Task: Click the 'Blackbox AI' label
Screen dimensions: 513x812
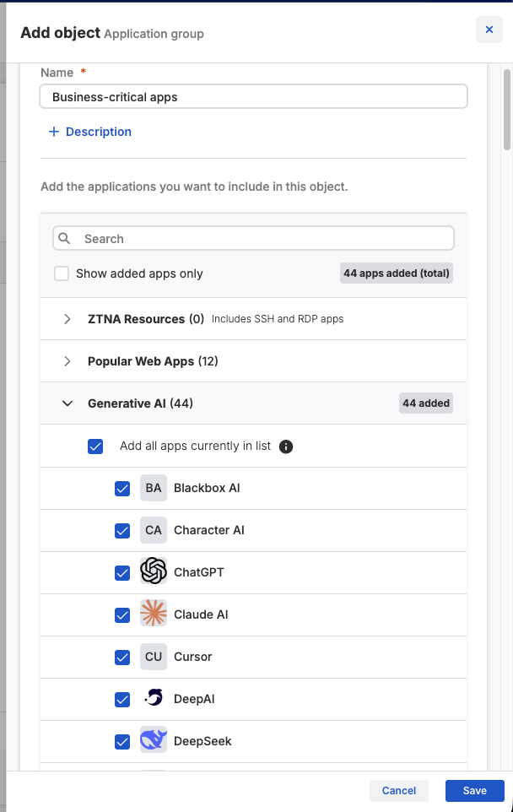Action: (207, 488)
